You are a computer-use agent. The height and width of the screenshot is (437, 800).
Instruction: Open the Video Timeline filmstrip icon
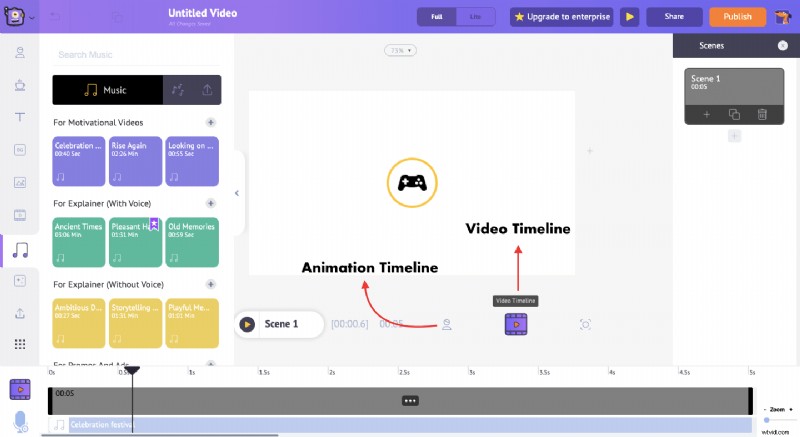516,324
